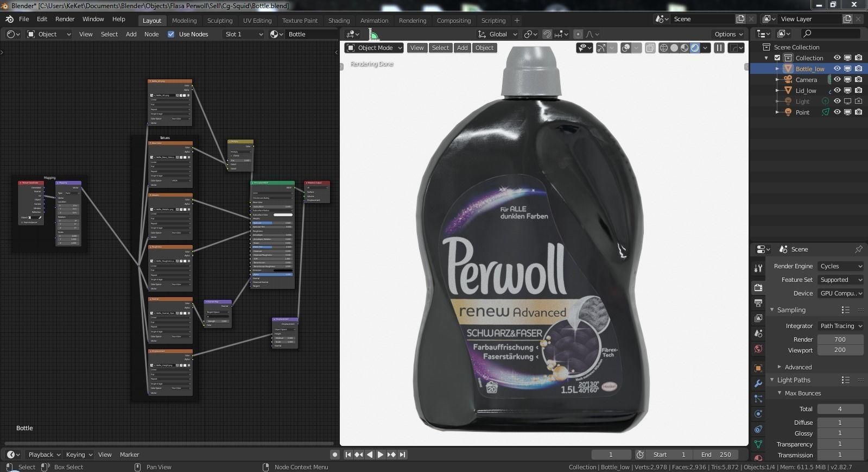
Task: Toggle Use Nodes checkbox
Action: pyautogui.click(x=171, y=34)
